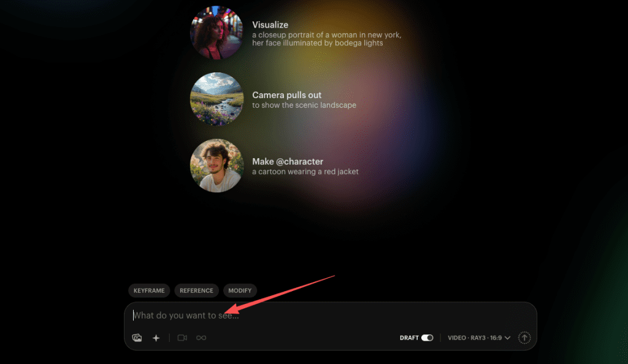The height and width of the screenshot is (364, 628).
Task: Enable the infinity loop icon
Action: click(x=201, y=338)
